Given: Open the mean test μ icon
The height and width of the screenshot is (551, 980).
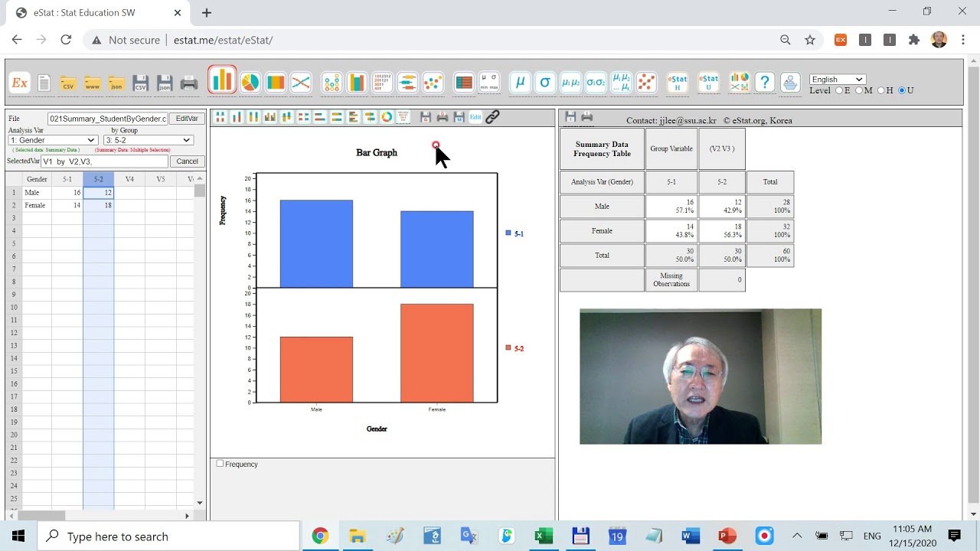Looking at the screenshot, I should coord(521,83).
